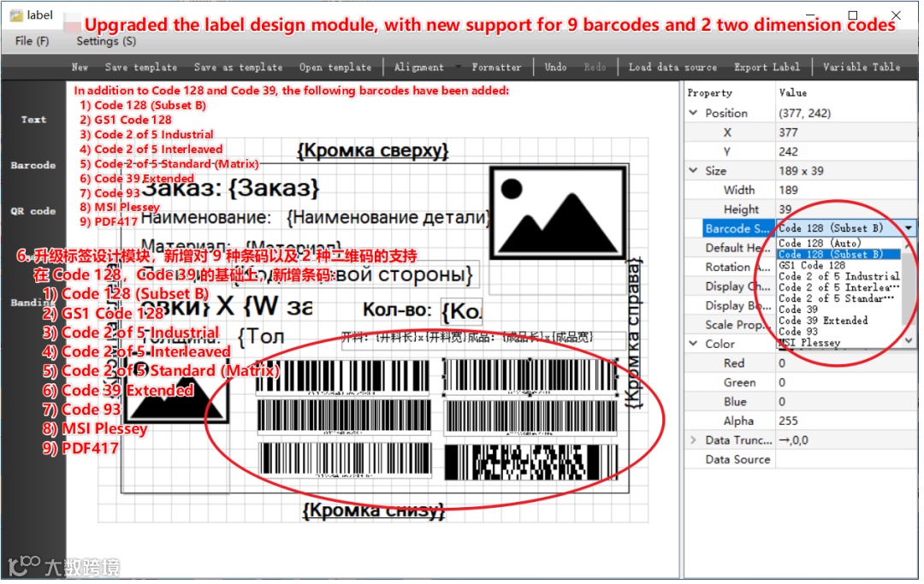The width and height of the screenshot is (924, 584).
Task: Select the QR code tool in sidebar
Action: click(33, 211)
